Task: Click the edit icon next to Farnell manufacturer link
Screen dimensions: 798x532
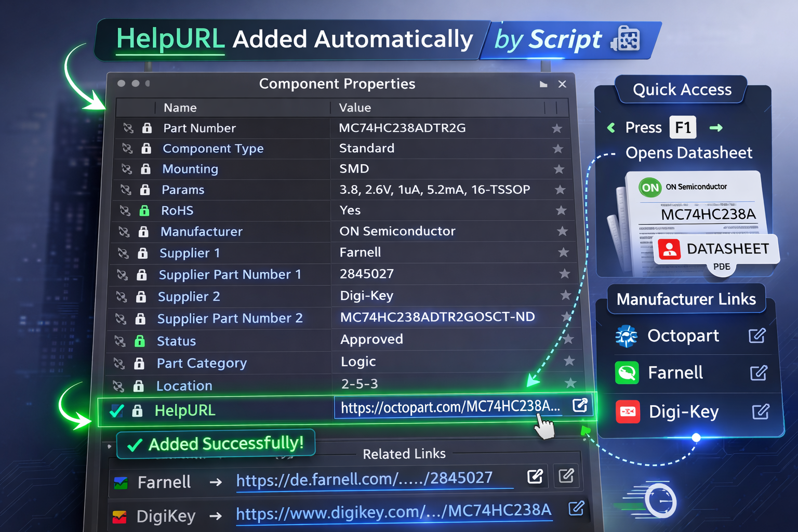Action: tap(759, 373)
